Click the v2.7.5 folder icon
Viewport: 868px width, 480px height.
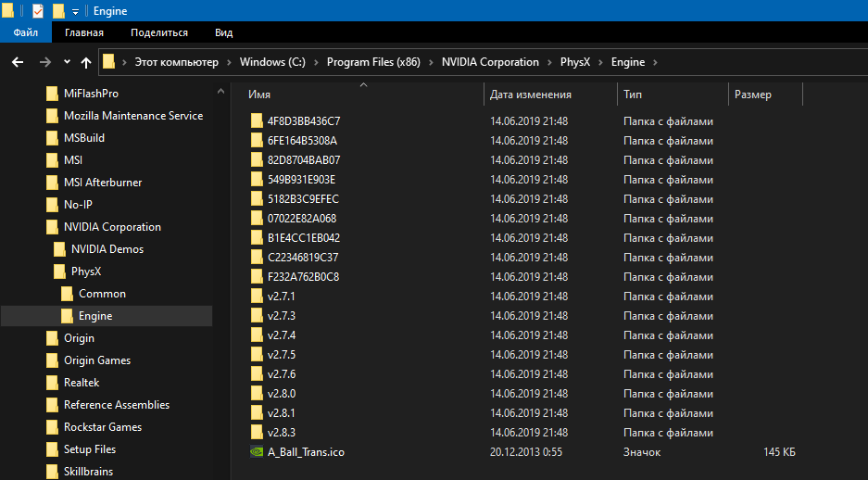point(257,354)
